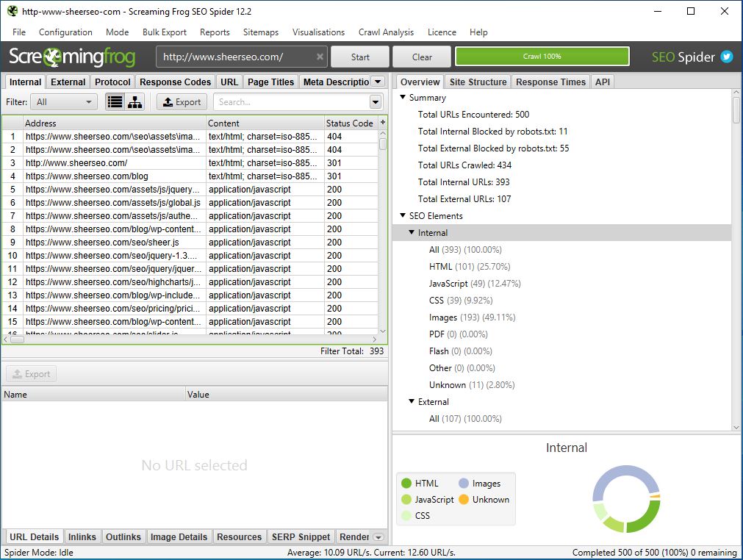Open the Bulk Export menu

click(165, 32)
